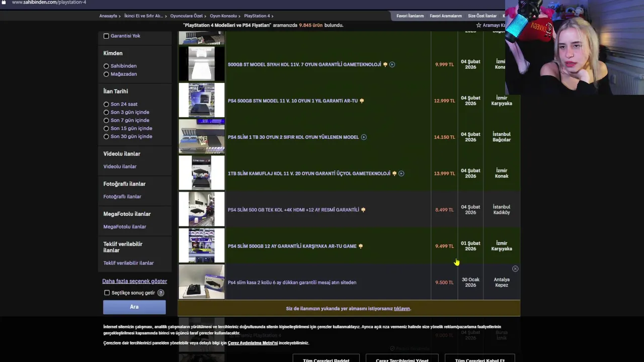Open PS4 SLİM 500GB 12 AY GARANTİLİ listing
This screenshot has width=644, height=362.
[x=292, y=246]
